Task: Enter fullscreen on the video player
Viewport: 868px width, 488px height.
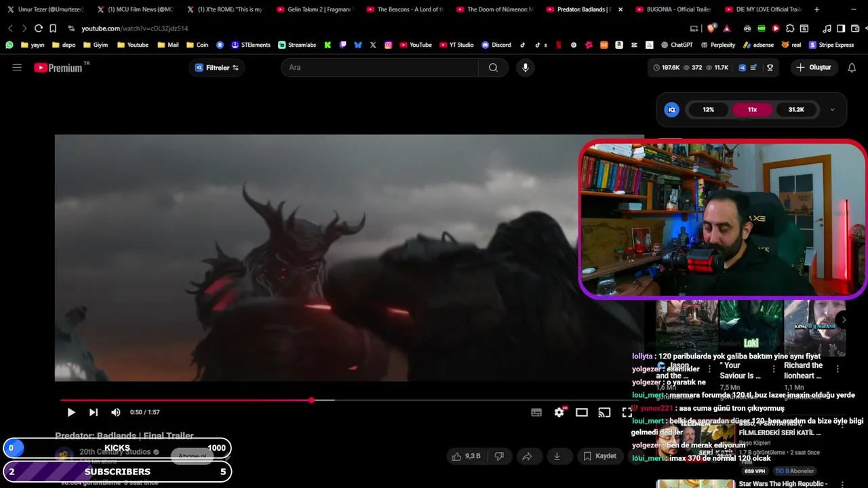Action: point(627,412)
